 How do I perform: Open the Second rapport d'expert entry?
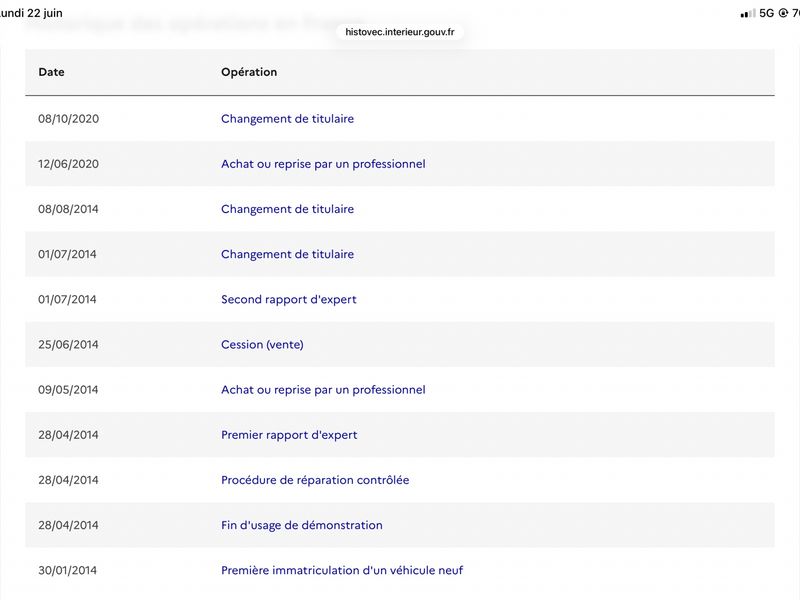point(289,299)
